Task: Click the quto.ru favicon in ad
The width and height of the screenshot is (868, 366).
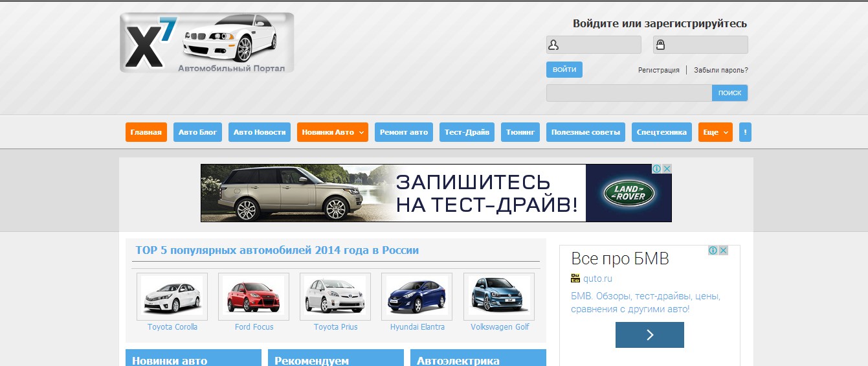Action: click(575, 279)
